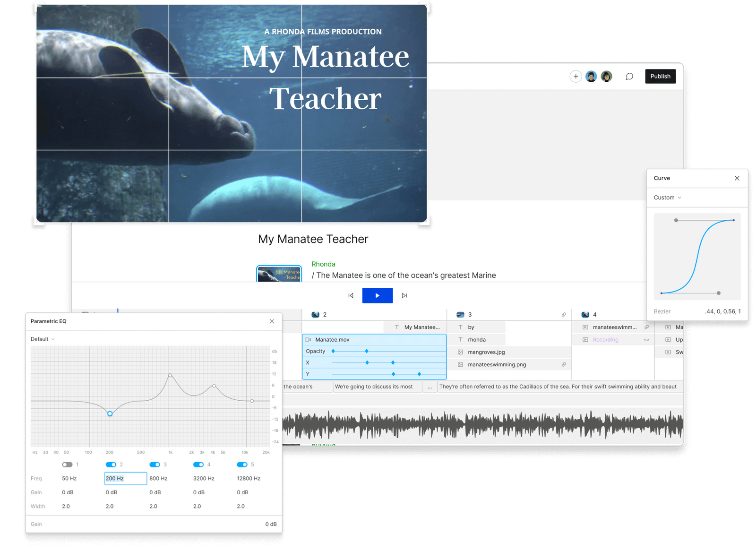This screenshot has height=551, width=756.
Task: Click inside the 200 Hz frequency input field
Action: click(125, 478)
